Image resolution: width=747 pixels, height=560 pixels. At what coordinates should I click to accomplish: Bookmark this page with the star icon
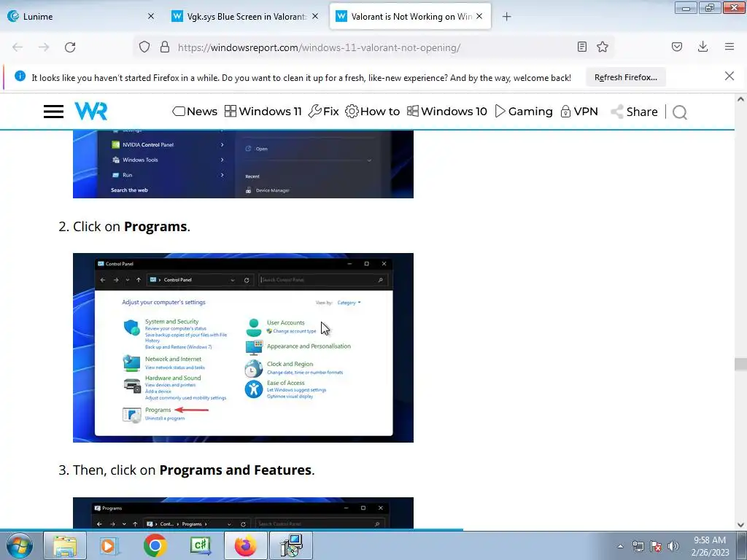click(x=603, y=47)
